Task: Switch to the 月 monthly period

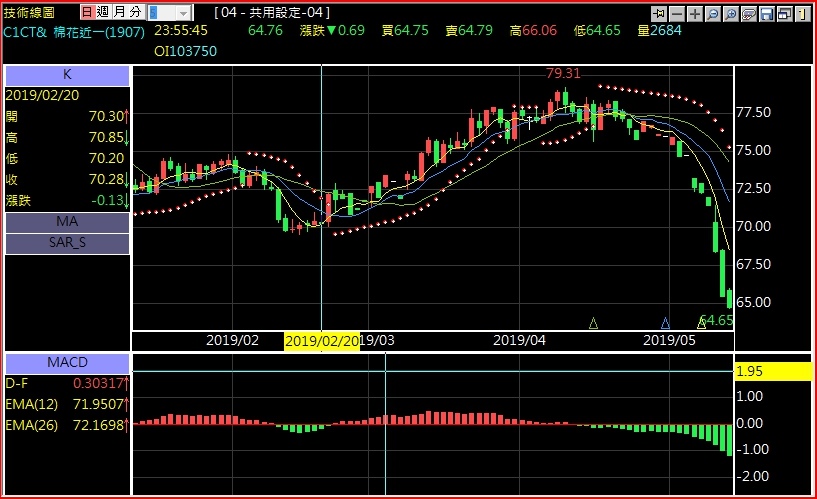Action: tap(119, 12)
